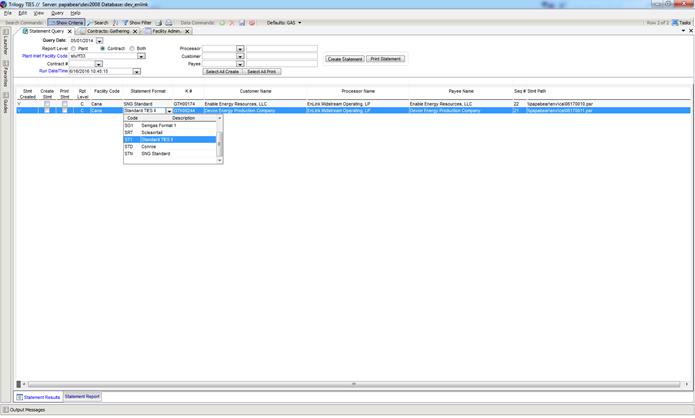Click the Create Statement button

coord(345,59)
